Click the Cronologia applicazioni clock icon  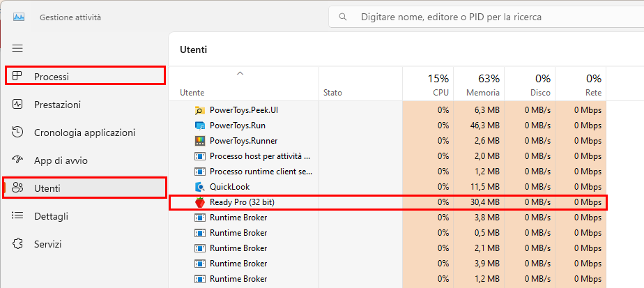tap(17, 132)
